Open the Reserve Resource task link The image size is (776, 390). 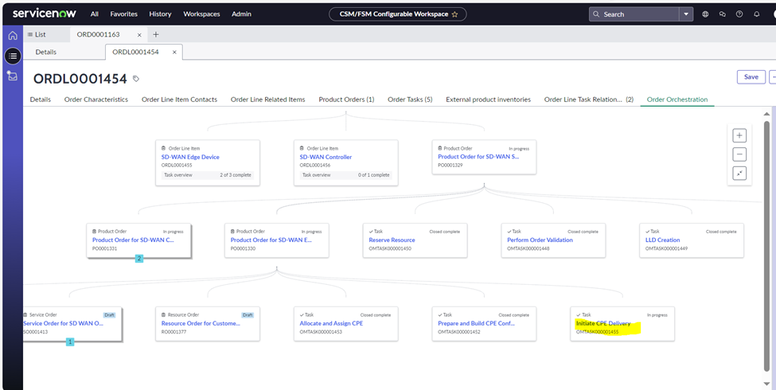click(392, 240)
